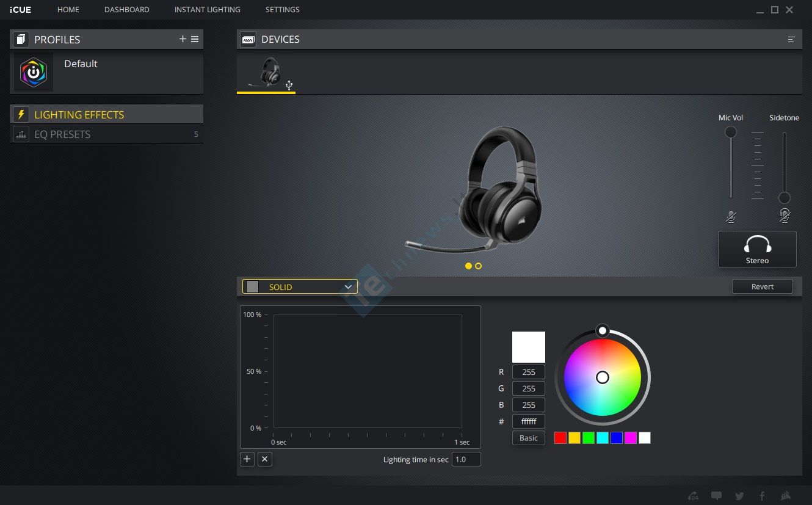Click the Sidetone slider handle
812x505 pixels.
(785, 198)
